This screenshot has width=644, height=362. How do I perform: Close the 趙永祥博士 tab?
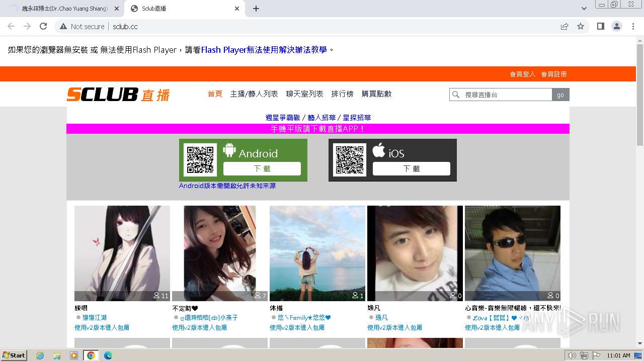pyautogui.click(x=117, y=9)
